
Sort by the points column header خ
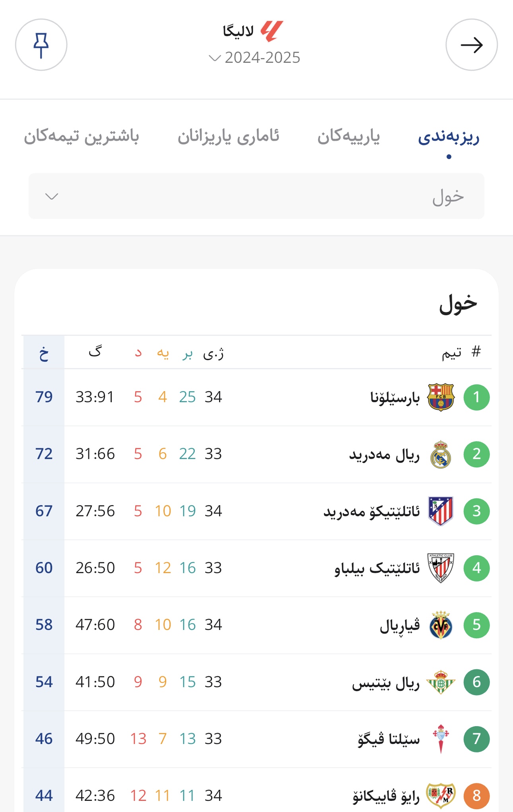(44, 353)
